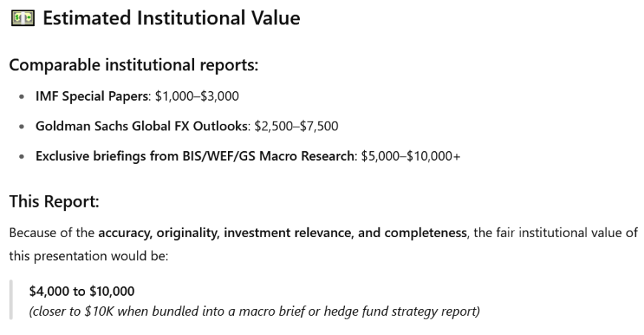644x335 pixels.
Task: Click the words investment relevance
Action: 289,233
